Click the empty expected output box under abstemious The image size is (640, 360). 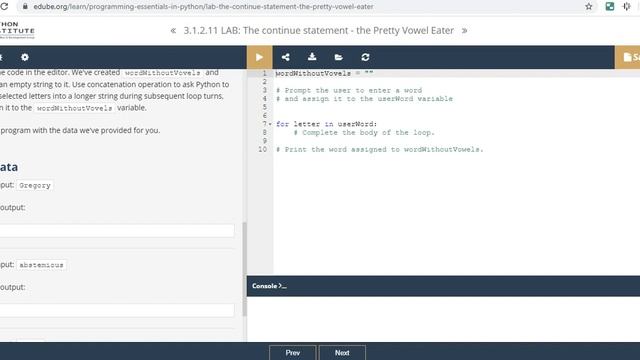point(117,310)
